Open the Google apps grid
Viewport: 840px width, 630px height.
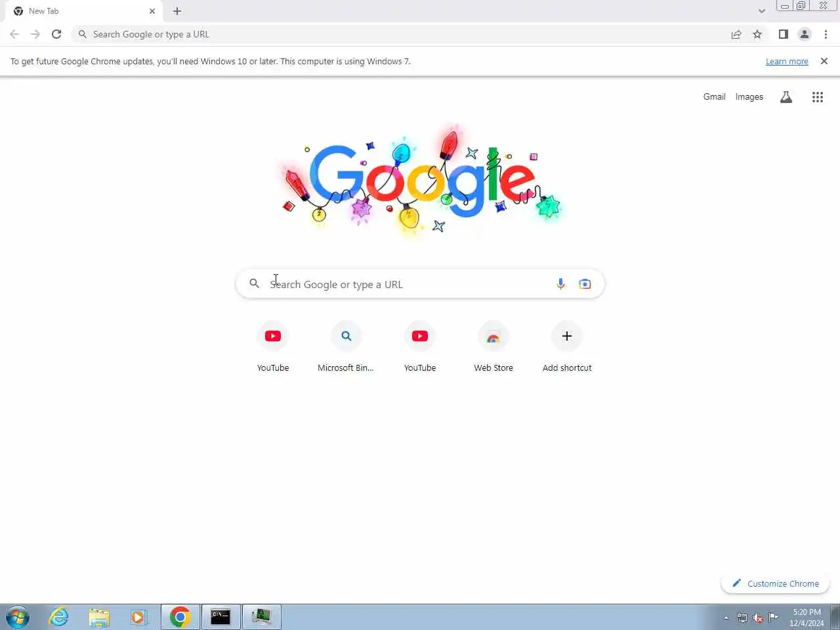click(818, 97)
